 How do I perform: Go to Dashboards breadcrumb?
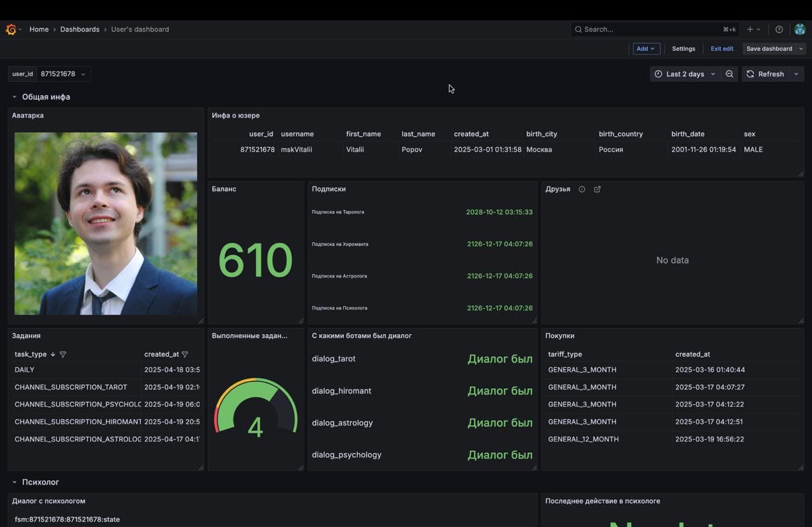(80, 29)
